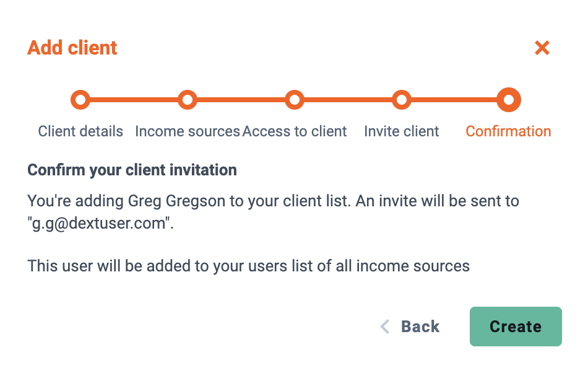The image size is (588, 373).
Task: Click the g.g@dextuser.com email text
Action: pyautogui.click(x=100, y=223)
